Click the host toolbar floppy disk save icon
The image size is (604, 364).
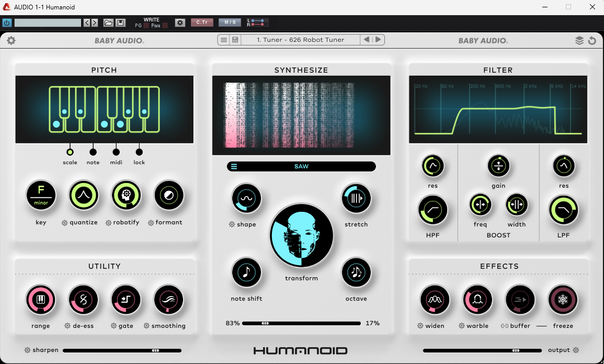point(121,22)
